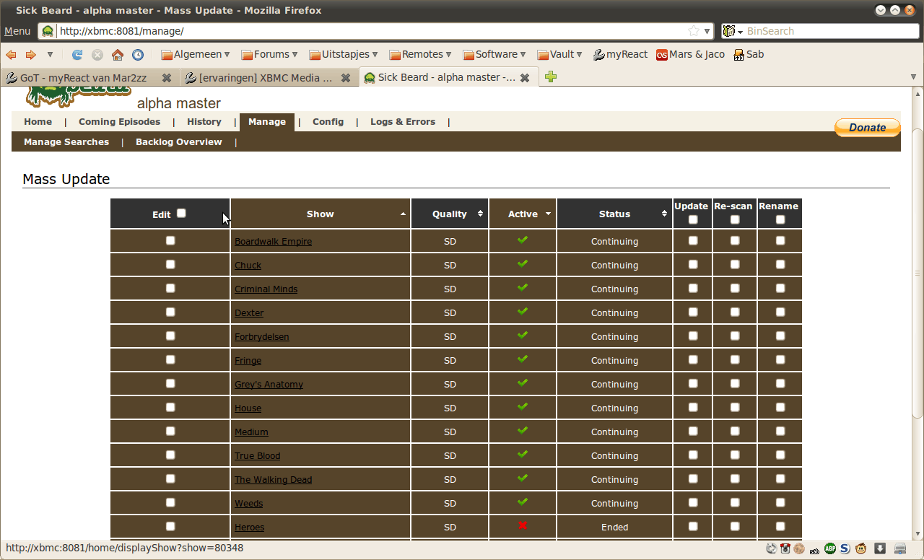The height and width of the screenshot is (560, 924).
Task: Toggle the Update header checkbox
Action: 693,219
